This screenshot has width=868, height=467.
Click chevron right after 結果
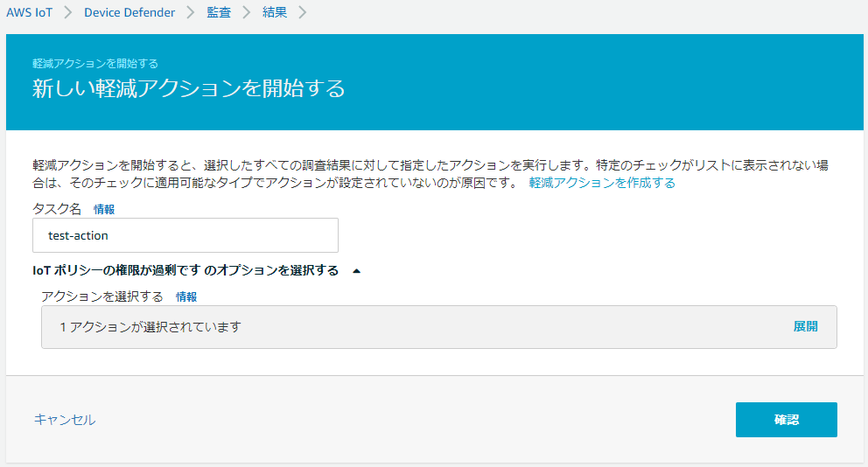coord(303,13)
